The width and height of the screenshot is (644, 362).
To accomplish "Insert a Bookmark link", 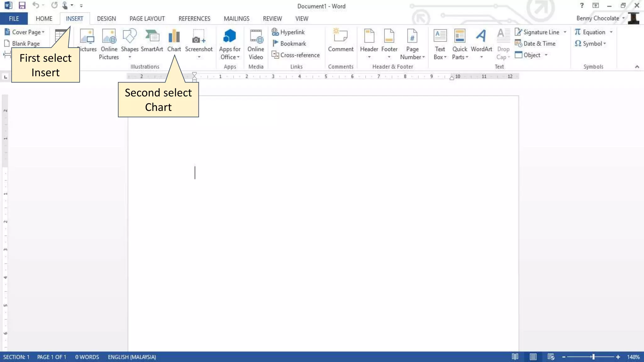I will click(x=289, y=44).
